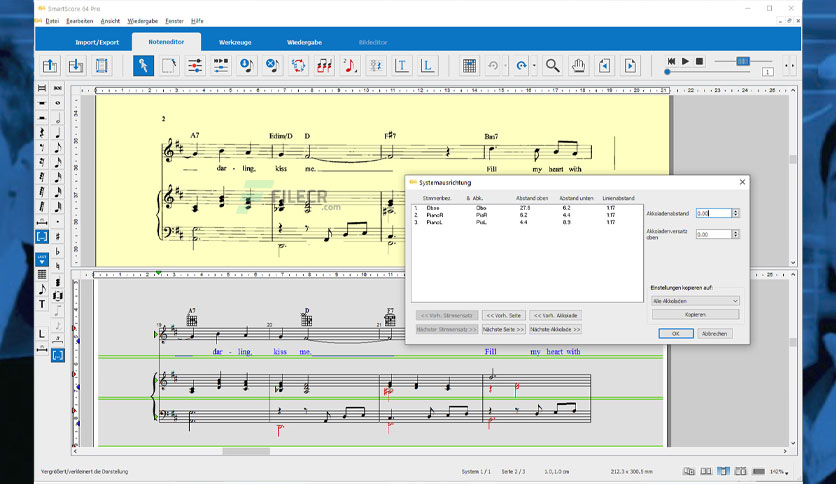The height and width of the screenshot is (484, 836).
Task: Select the Oboe row in the staff list
Action: coord(527,208)
